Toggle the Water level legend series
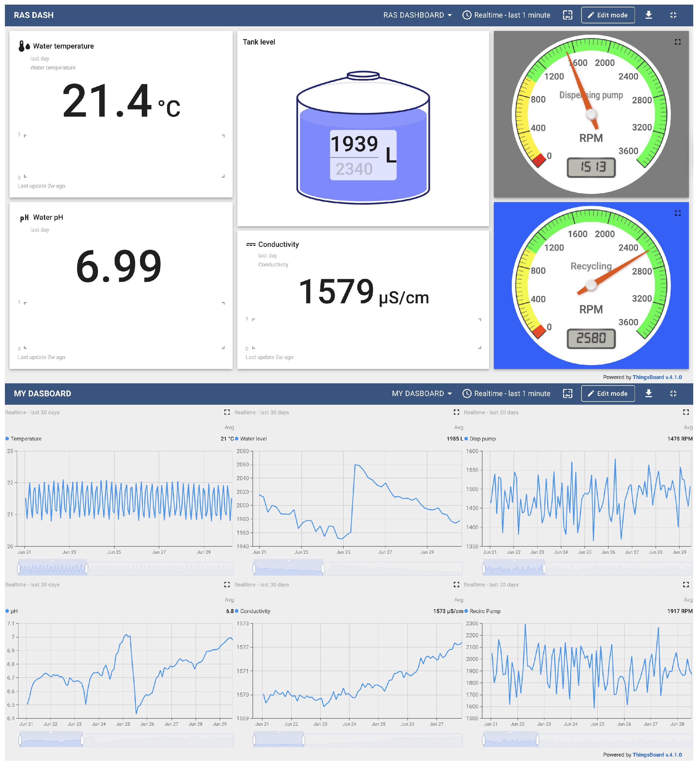This screenshot has width=700, height=768. pos(253,439)
